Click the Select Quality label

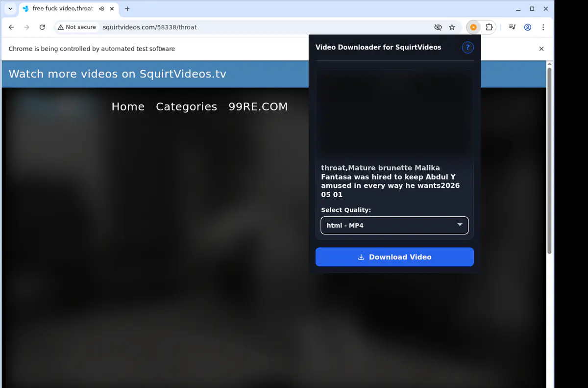pyautogui.click(x=346, y=210)
